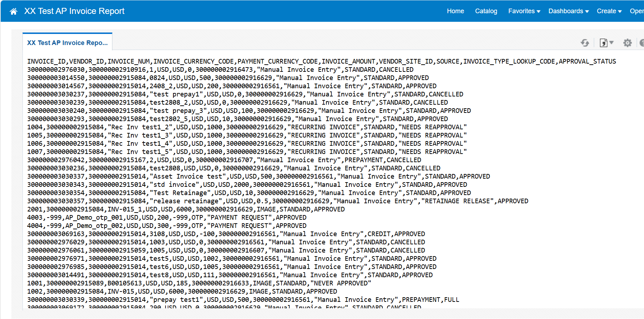This screenshot has width=644, height=319.
Task: Click the row starting 300000003030236
Action: click(x=234, y=168)
